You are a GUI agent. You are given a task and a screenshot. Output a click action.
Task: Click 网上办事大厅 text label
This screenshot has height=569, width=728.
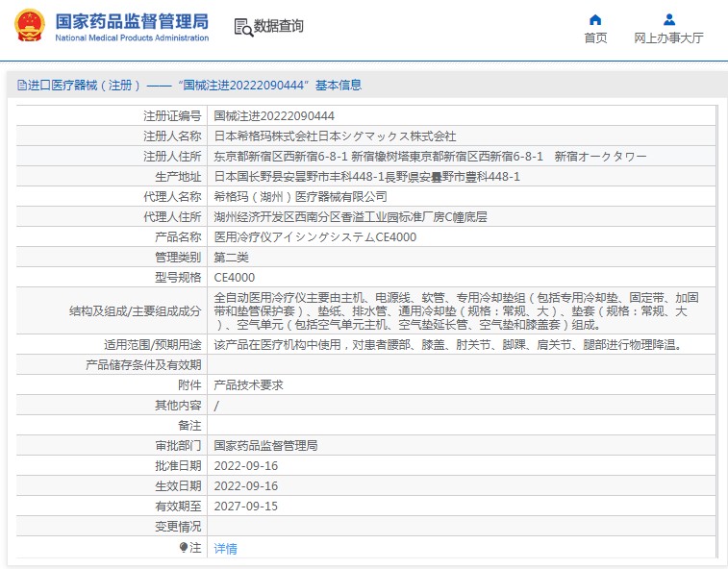pos(668,38)
